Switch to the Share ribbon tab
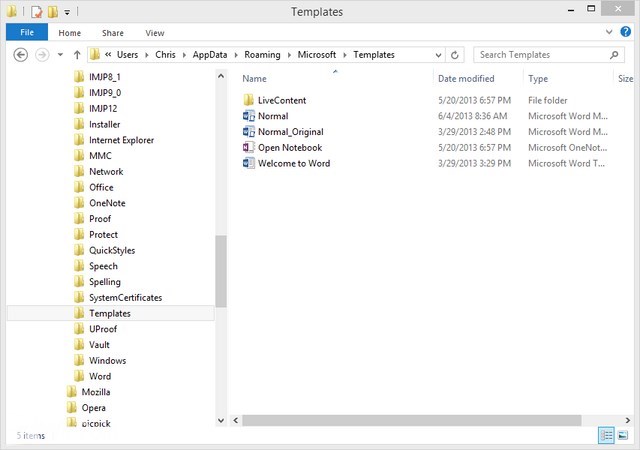This screenshot has height=450, width=640. tap(113, 33)
